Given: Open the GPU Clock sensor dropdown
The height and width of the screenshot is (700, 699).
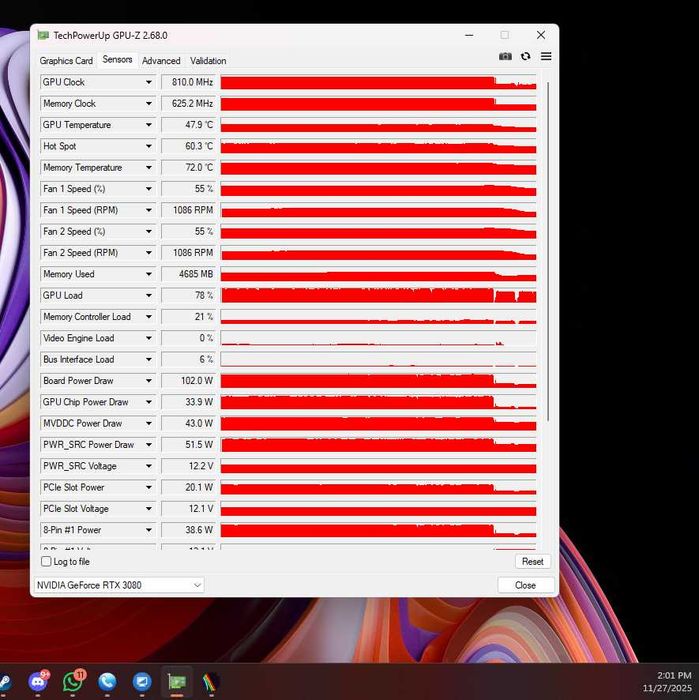Looking at the screenshot, I should (x=149, y=82).
